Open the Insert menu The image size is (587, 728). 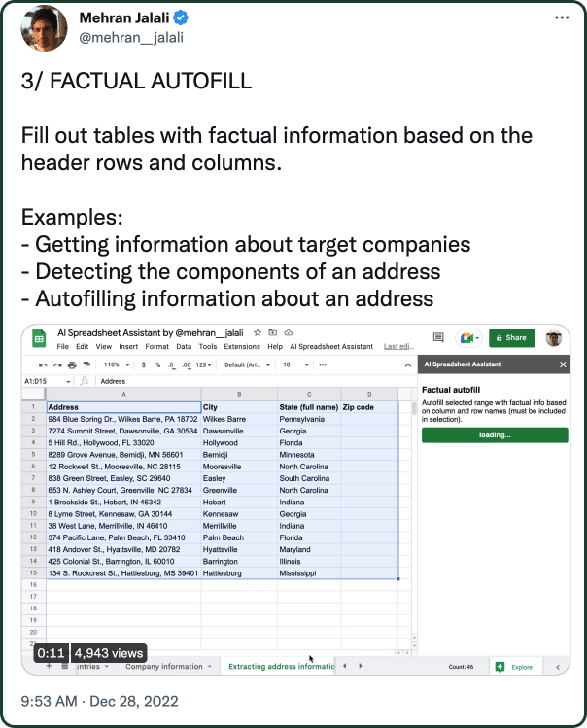tap(128, 346)
